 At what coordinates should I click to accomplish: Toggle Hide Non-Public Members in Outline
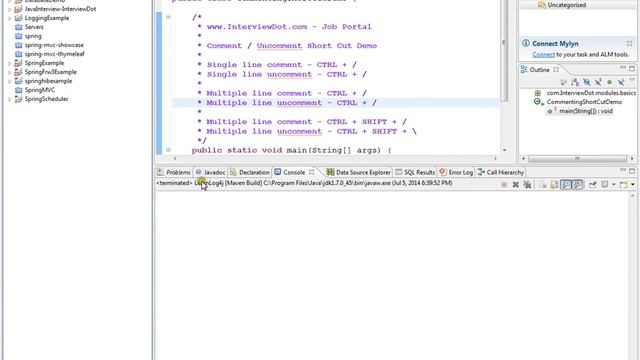pos(609,82)
